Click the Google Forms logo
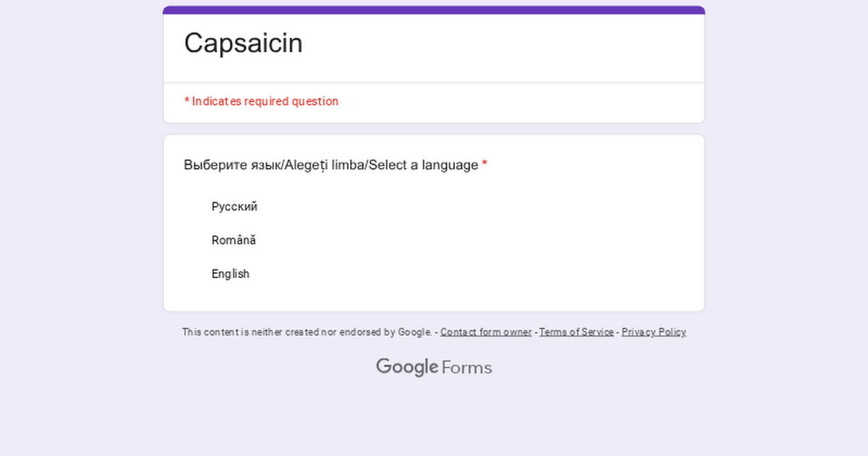 pyautogui.click(x=434, y=368)
